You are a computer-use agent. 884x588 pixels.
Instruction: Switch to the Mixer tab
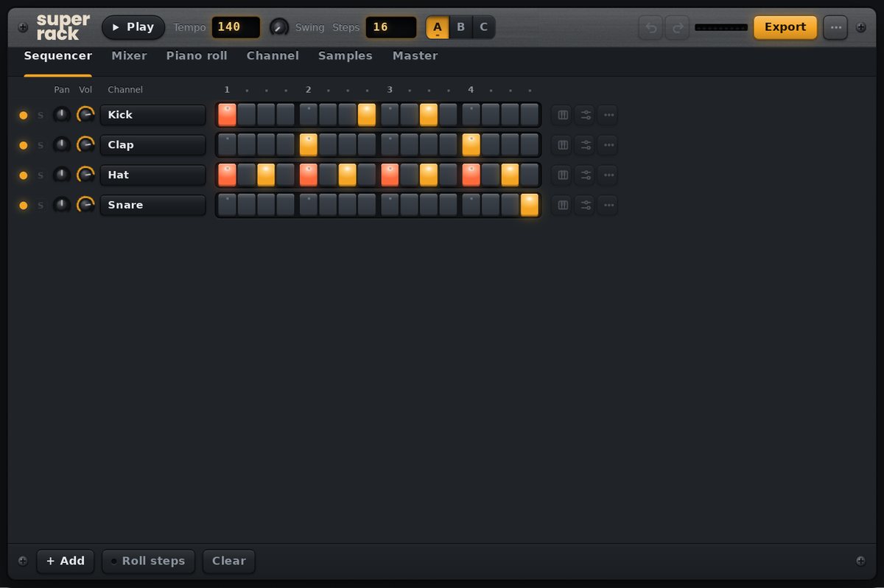[x=129, y=56]
